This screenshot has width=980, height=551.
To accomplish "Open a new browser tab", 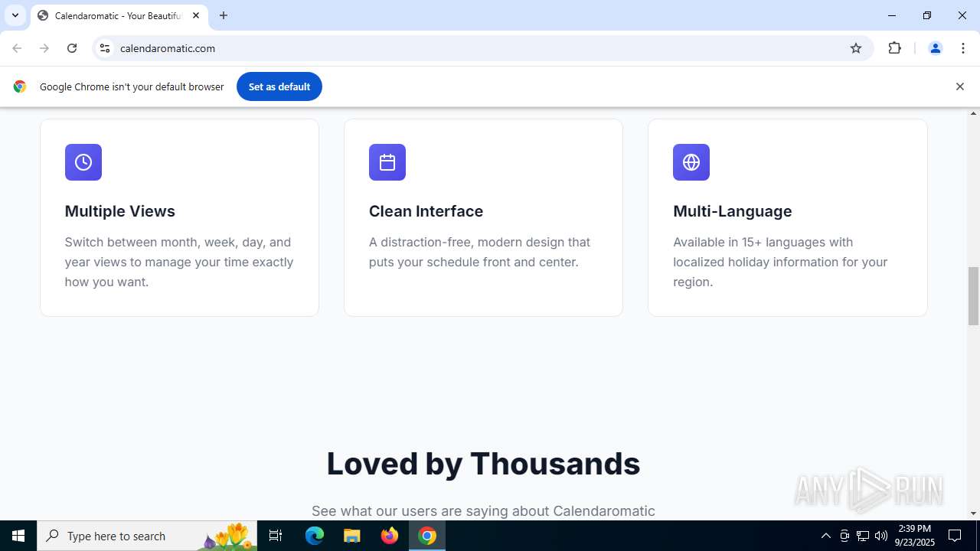I will point(224,15).
